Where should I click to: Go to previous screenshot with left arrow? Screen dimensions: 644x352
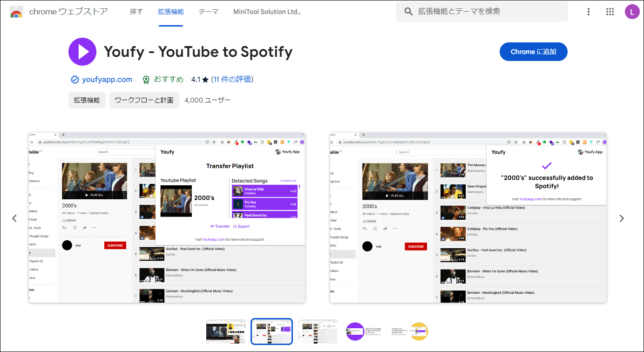14,218
